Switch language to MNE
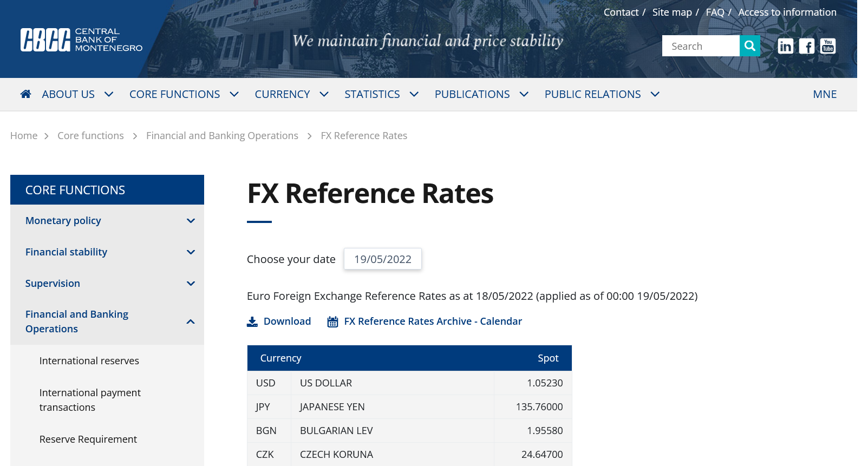This screenshot has width=868, height=466. pos(824,94)
